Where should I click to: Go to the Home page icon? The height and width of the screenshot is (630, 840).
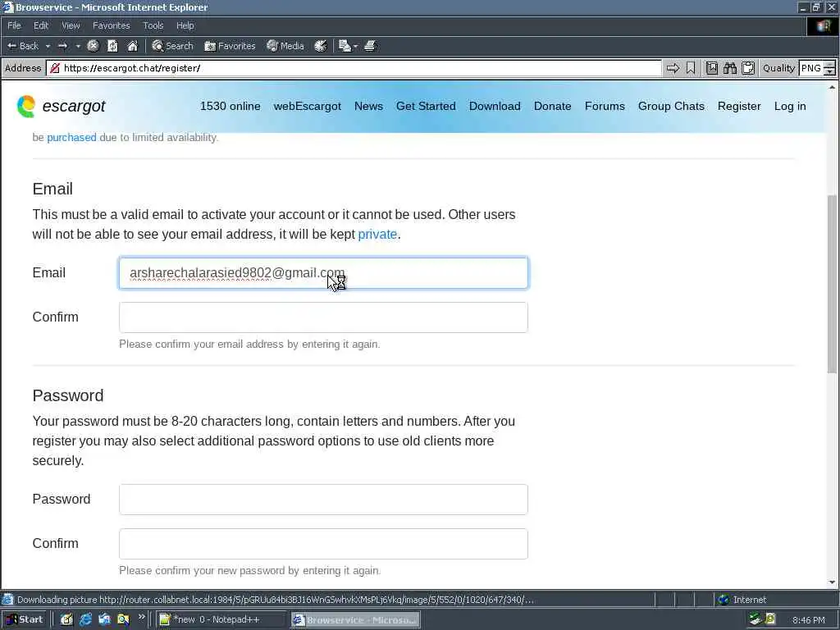132,46
